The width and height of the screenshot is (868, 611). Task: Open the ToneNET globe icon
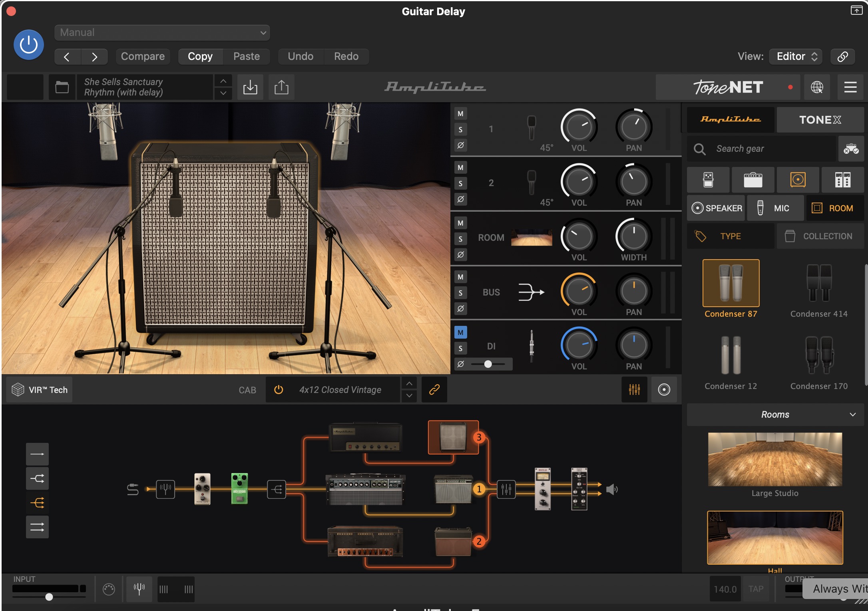point(817,87)
